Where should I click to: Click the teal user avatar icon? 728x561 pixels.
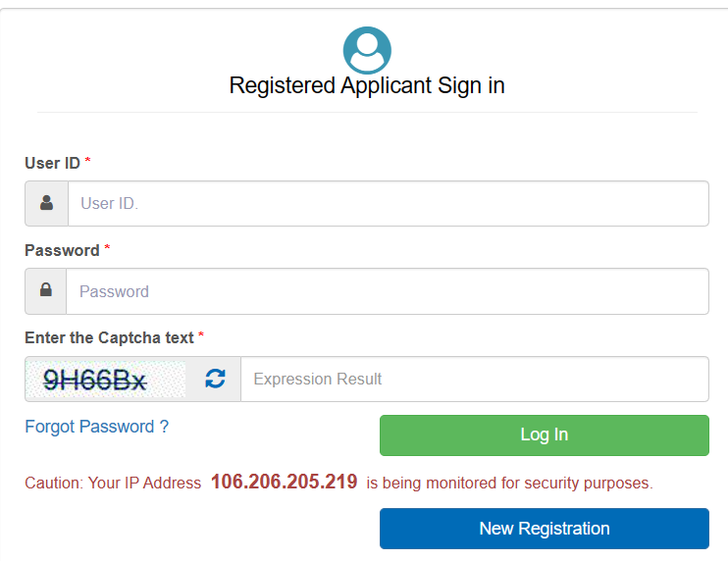[367, 50]
